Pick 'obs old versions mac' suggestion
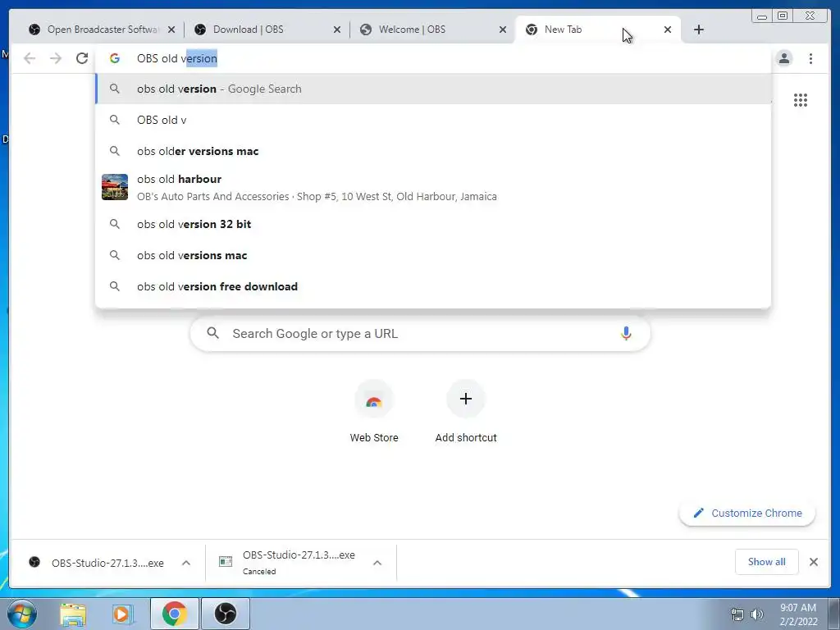This screenshot has width=840, height=630. [x=433, y=255]
